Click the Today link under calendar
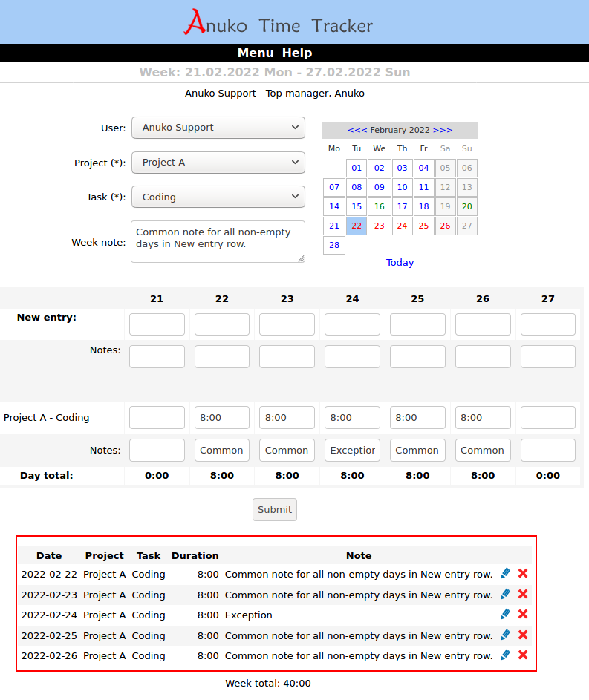This screenshot has width=589, height=700. pos(400,263)
